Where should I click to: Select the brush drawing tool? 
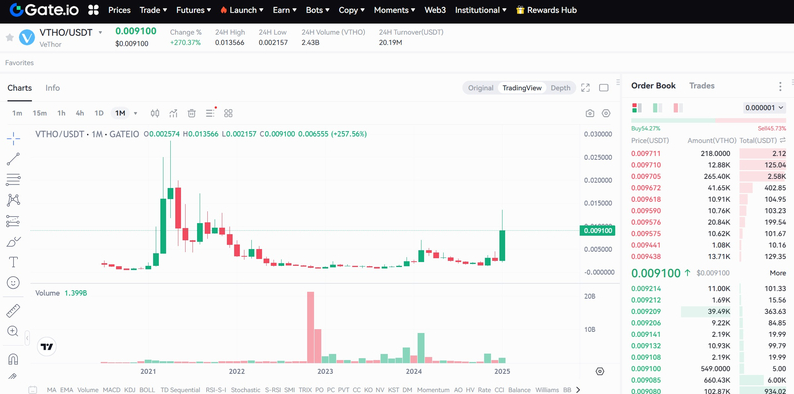point(13,242)
